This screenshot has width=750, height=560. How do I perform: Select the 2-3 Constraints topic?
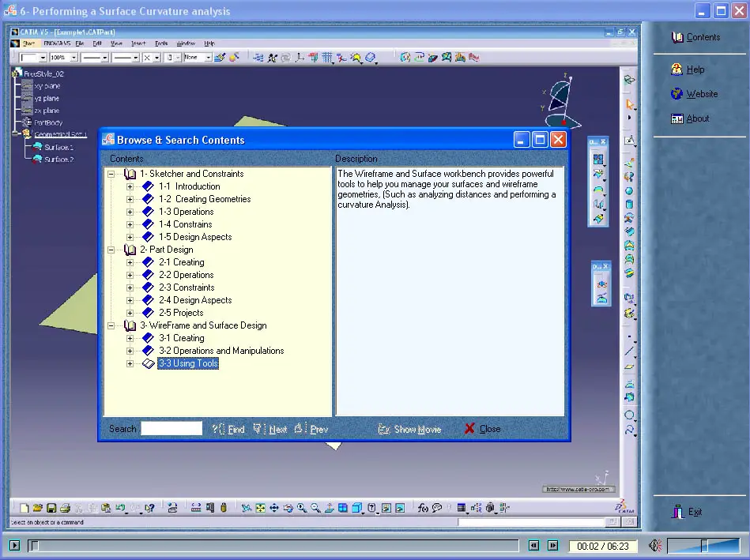(187, 288)
